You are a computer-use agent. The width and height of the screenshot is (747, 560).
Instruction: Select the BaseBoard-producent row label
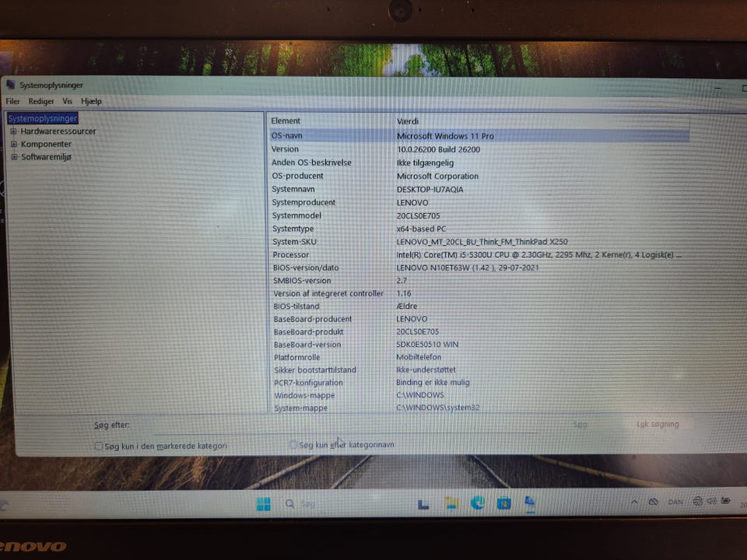(x=313, y=319)
